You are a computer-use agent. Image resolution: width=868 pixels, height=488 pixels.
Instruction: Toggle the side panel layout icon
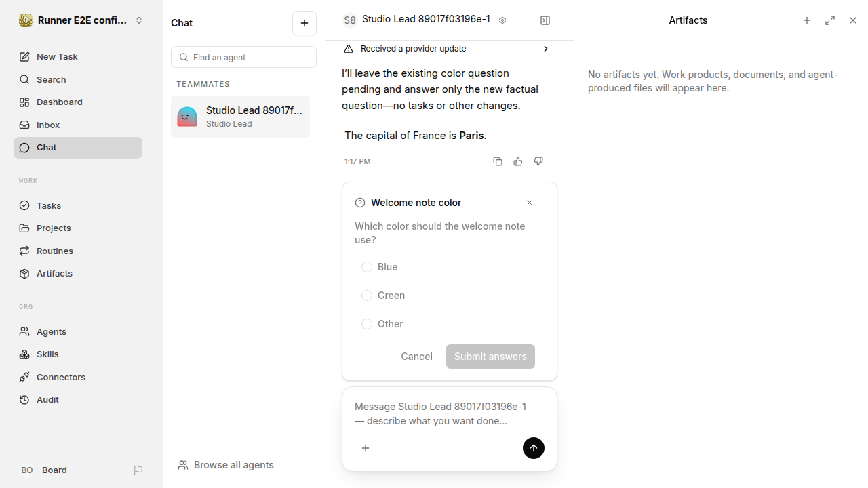pos(545,20)
